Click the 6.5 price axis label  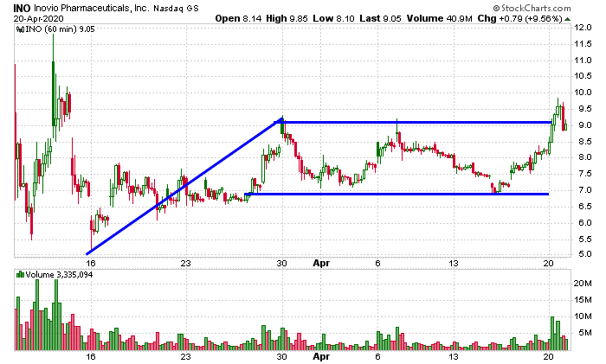click(x=584, y=207)
